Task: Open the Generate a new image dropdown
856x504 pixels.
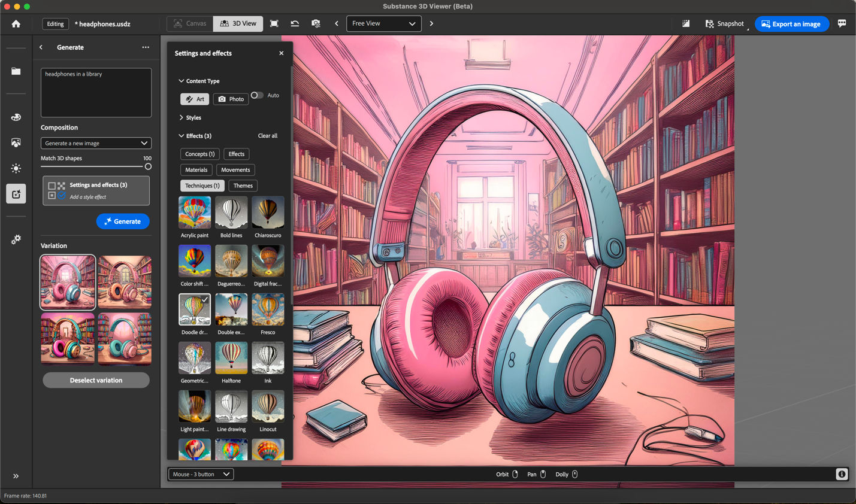Action: (x=96, y=143)
